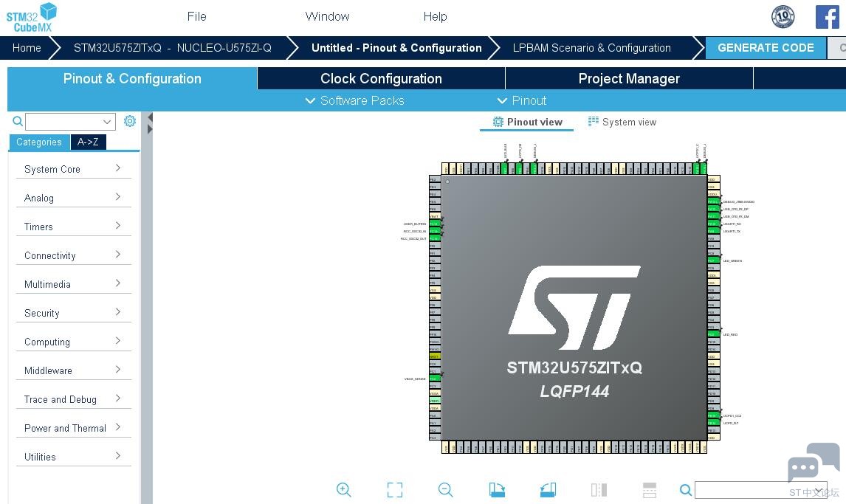Open the Software Packs dropdown
846x504 pixels.
355,101
